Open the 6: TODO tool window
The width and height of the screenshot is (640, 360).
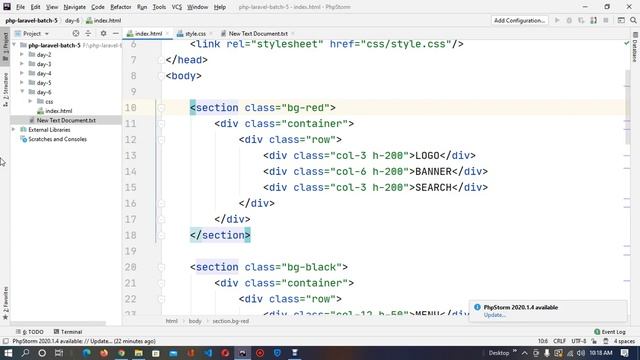coord(30,332)
